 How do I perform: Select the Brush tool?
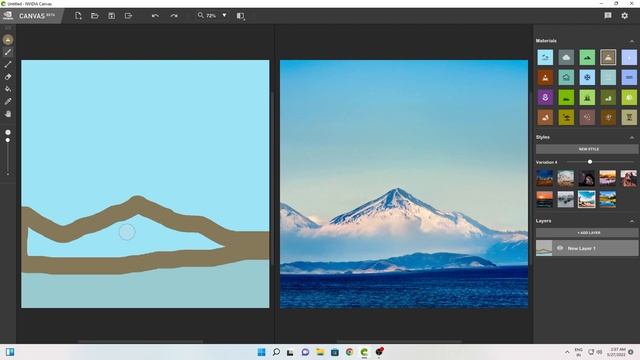(x=8, y=52)
